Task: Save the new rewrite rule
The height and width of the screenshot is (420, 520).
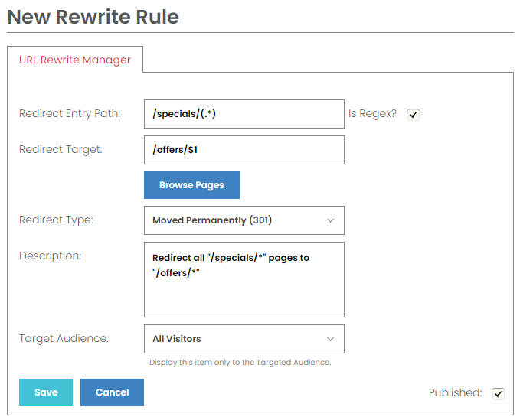Action: [x=46, y=392]
